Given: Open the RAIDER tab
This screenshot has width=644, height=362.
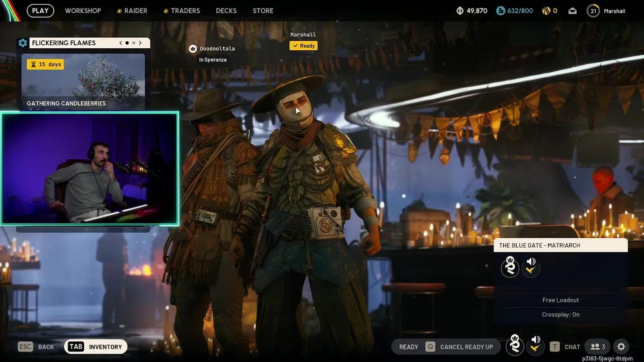Looking at the screenshot, I should point(132,11).
